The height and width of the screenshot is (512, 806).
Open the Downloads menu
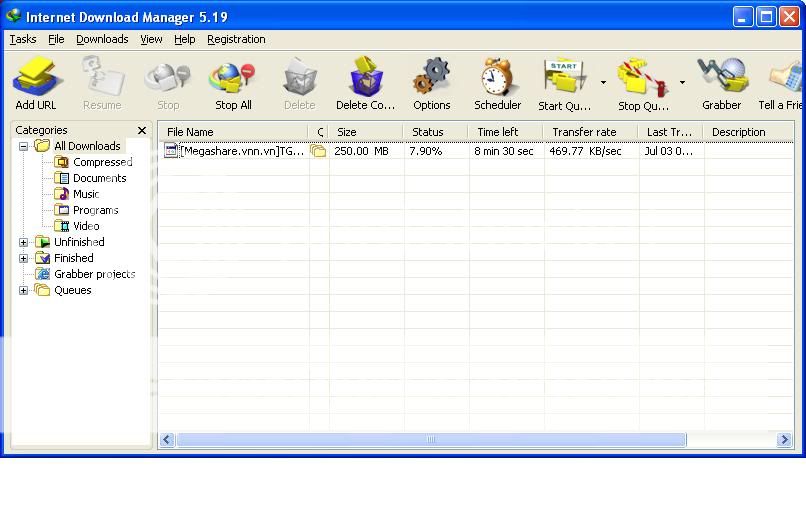pos(102,39)
